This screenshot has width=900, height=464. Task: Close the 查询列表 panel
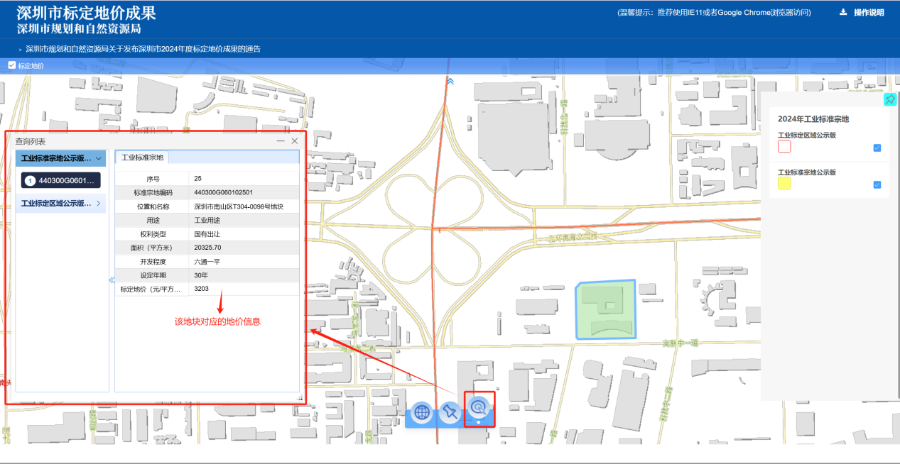295,142
